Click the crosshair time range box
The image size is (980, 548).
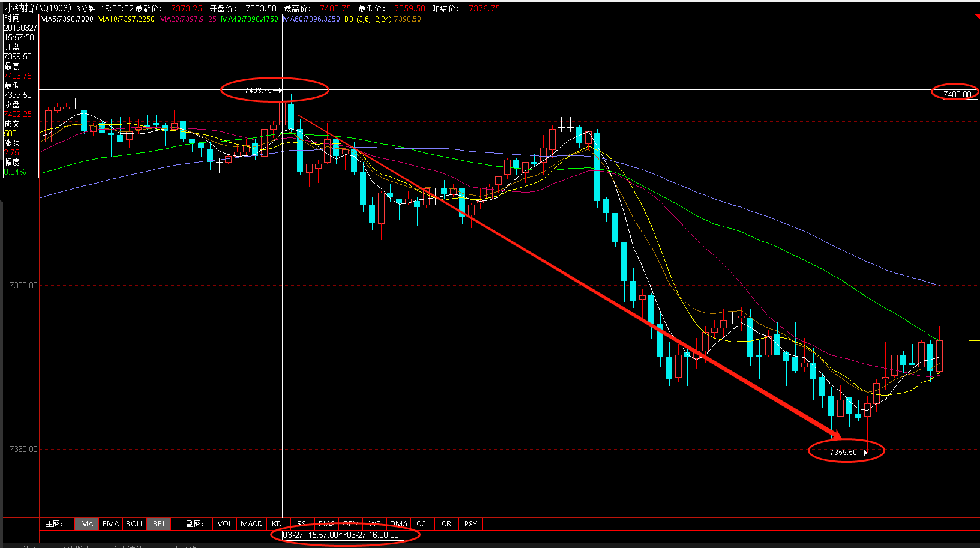pyautogui.click(x=343, y=535)
